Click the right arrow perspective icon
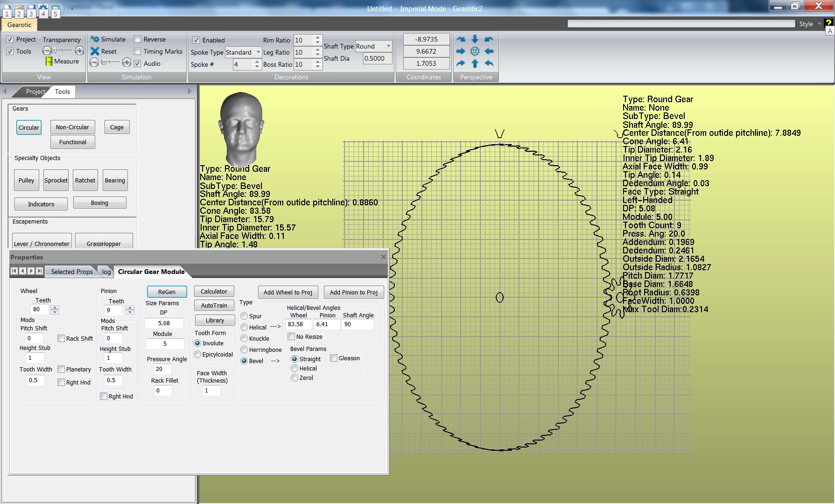 point(461,51)
